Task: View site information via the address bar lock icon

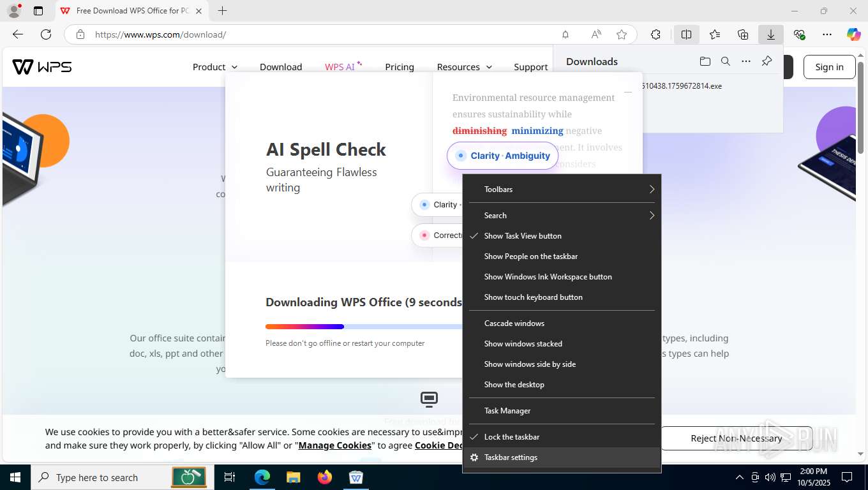Action: point(80,34)
